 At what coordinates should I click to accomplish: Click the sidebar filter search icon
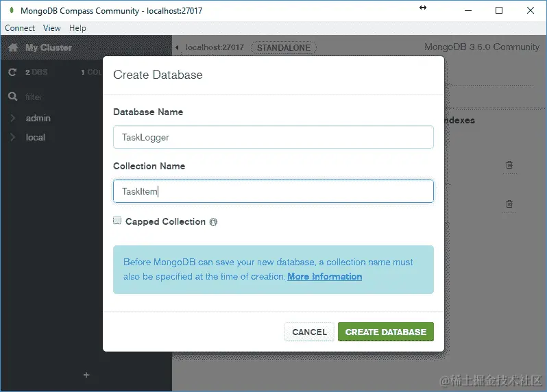pos(12,96)
